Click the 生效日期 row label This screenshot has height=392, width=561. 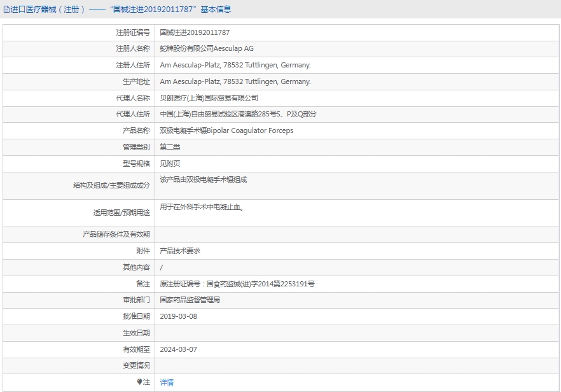(137, 333)
